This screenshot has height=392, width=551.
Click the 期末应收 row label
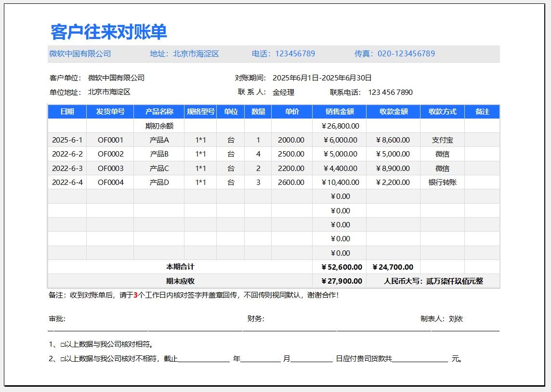pyautogui.click(x=180, y=281)
